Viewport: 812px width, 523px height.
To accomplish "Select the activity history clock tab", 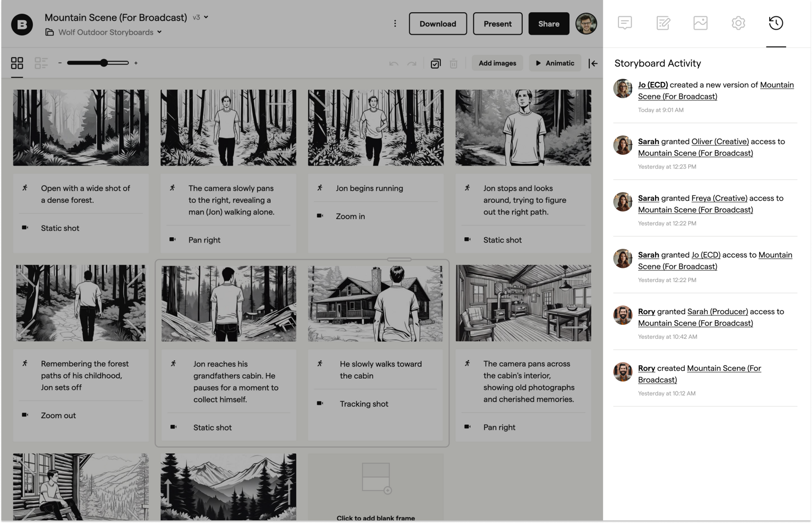I will coord(776,23).
